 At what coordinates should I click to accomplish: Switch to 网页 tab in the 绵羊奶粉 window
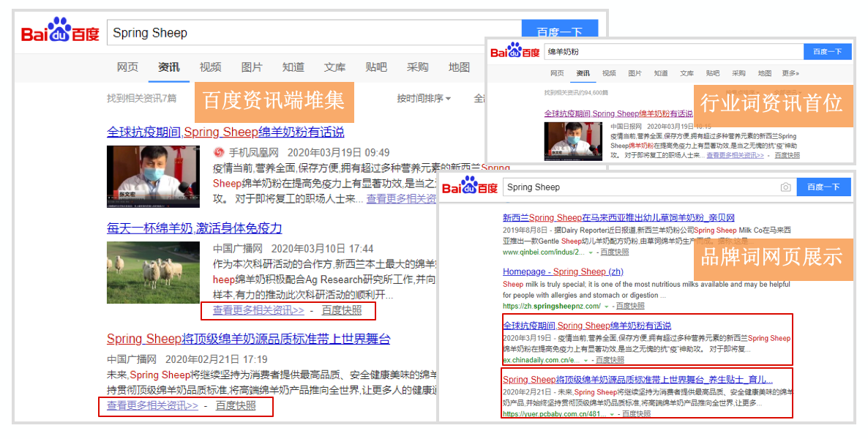(557, 73)
